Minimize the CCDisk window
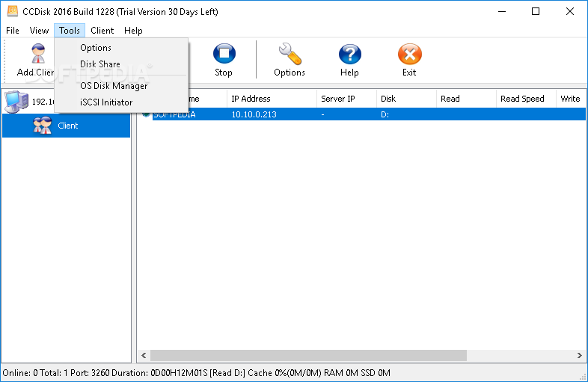588x382 pixels. point(502,11)
